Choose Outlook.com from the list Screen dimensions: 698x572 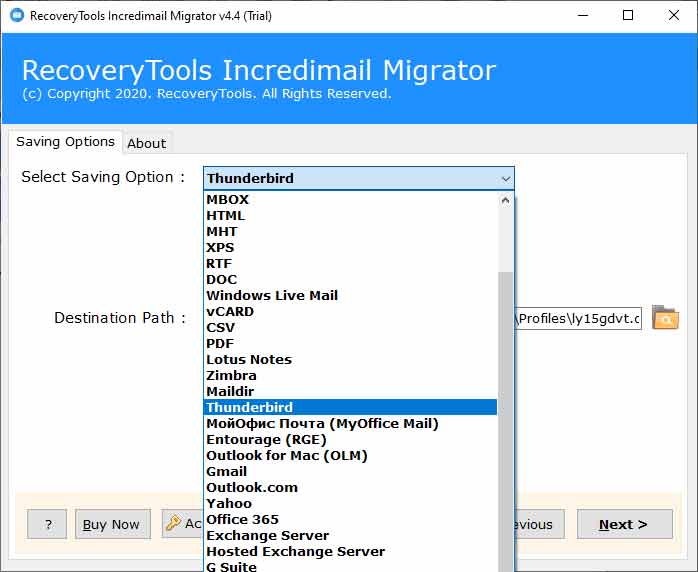(350, 487)
